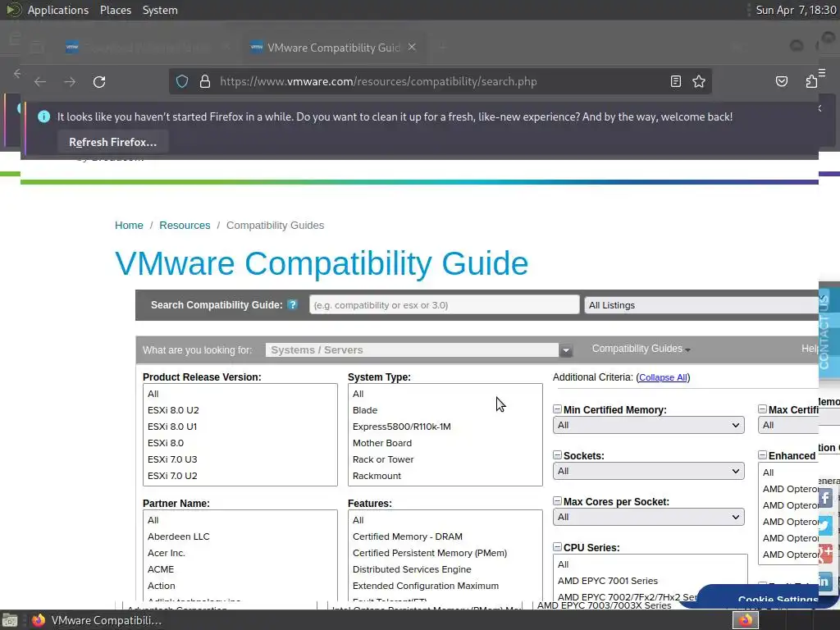Click the clock in the top panel

(796, 10)
